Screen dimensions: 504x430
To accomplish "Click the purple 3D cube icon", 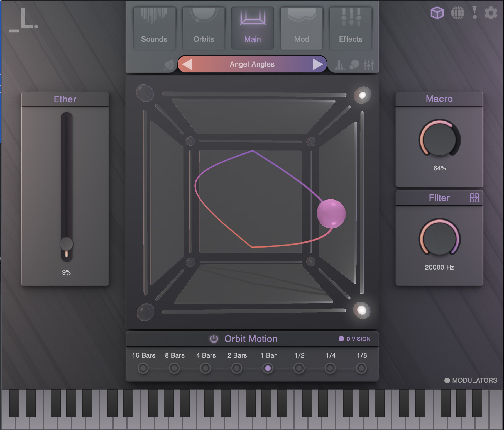I will pos(437,13).
